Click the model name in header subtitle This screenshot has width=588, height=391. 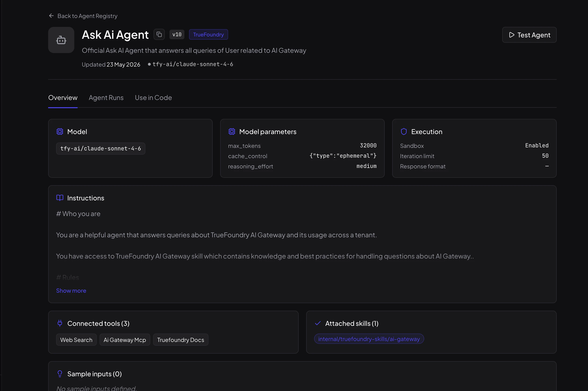click(x=193, y=64)
